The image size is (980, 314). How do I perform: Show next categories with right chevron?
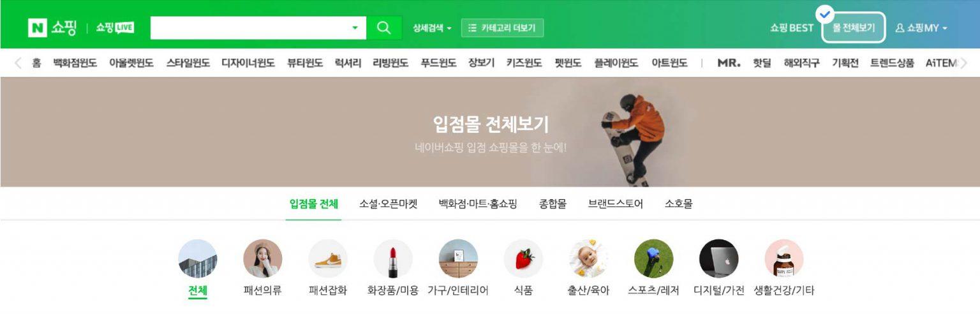coord(964,63)
